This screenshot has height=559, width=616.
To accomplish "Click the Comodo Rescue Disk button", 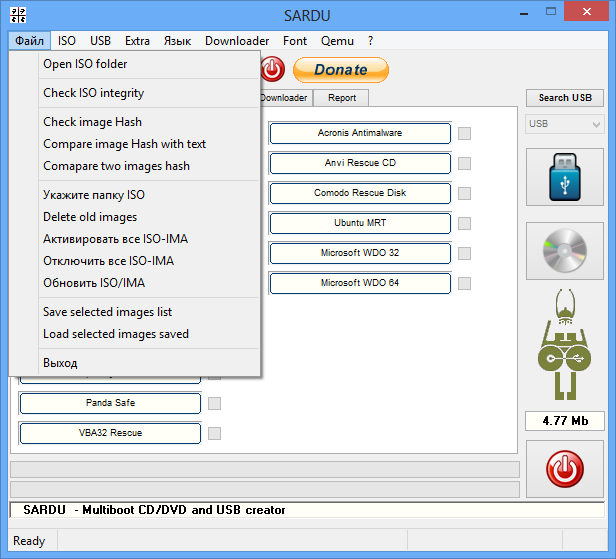I will pos(360,193).
